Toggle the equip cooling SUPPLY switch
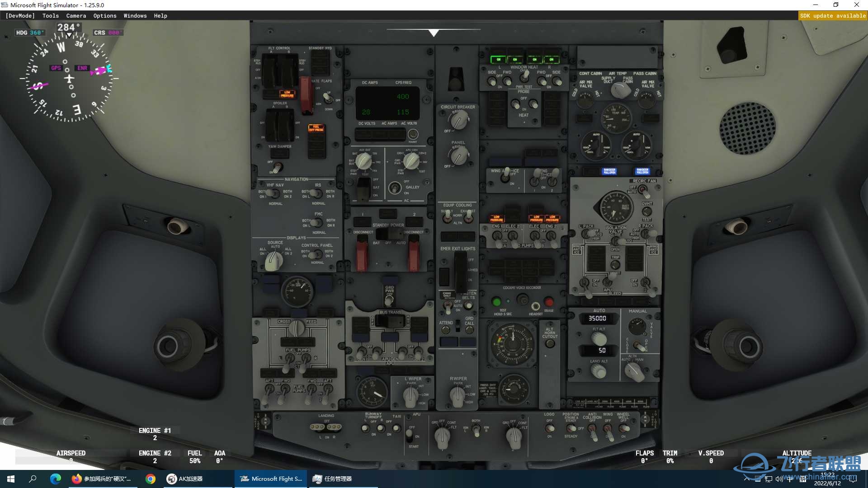This screenshot has width=868, height=488. click(448, 217)
